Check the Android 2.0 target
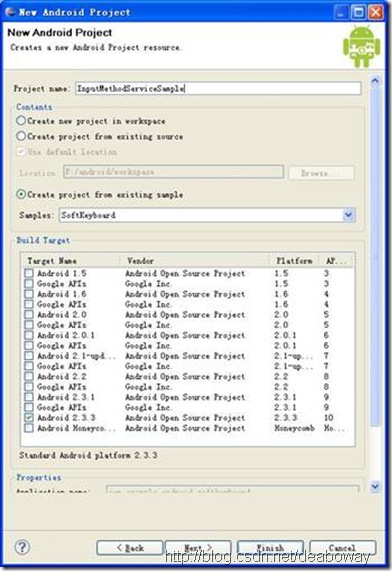This screenshot has width=392, height=571. click(29, 314)
